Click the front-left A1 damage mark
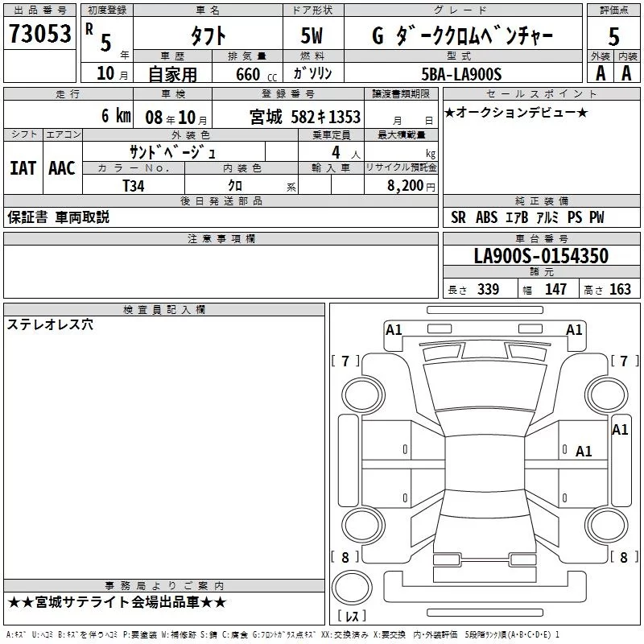Viewport: 644px width, 644px height. tap(394, 330)
